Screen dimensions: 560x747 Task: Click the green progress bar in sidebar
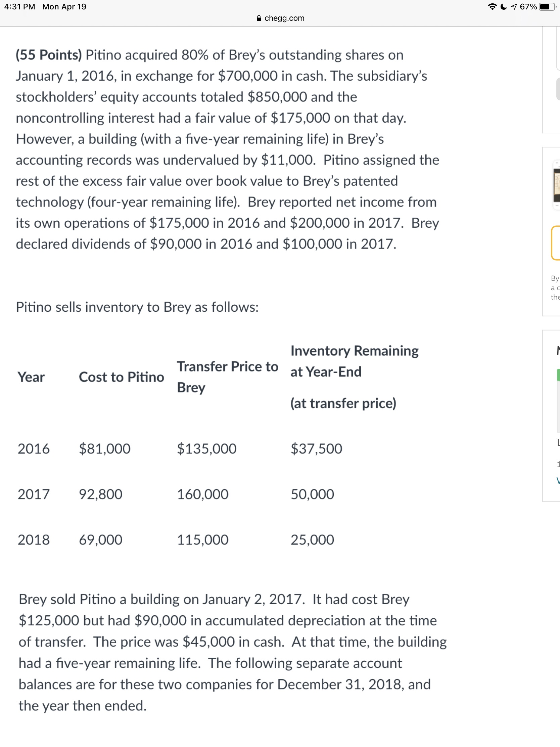[558, 375]
